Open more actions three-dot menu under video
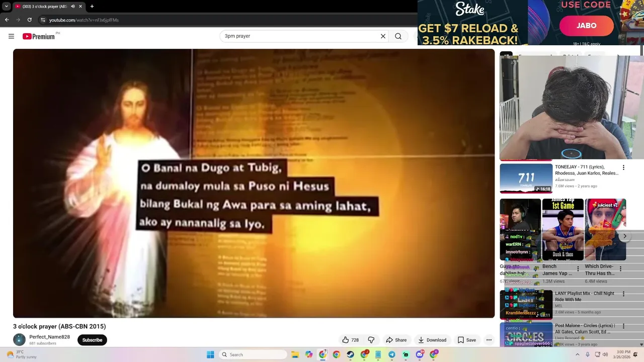 click(x=489, y=340)
